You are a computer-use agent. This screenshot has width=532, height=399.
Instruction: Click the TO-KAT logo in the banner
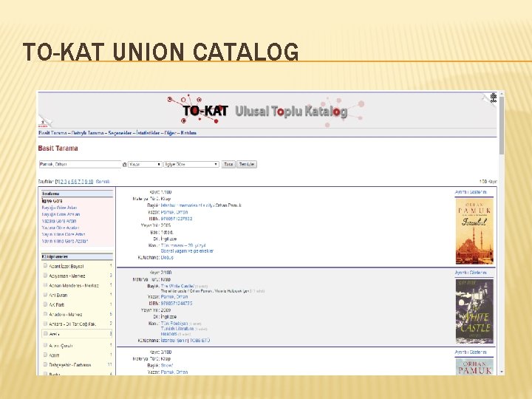[205, 111]
